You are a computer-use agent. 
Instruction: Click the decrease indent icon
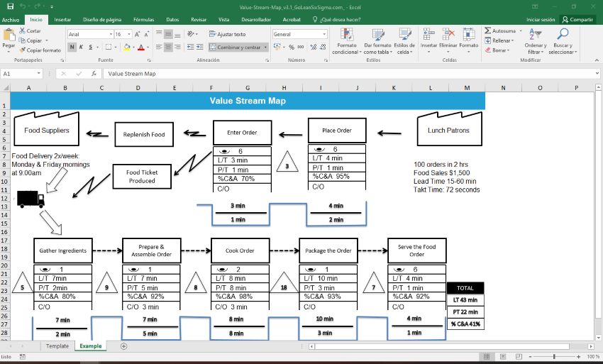click(190, 47)
